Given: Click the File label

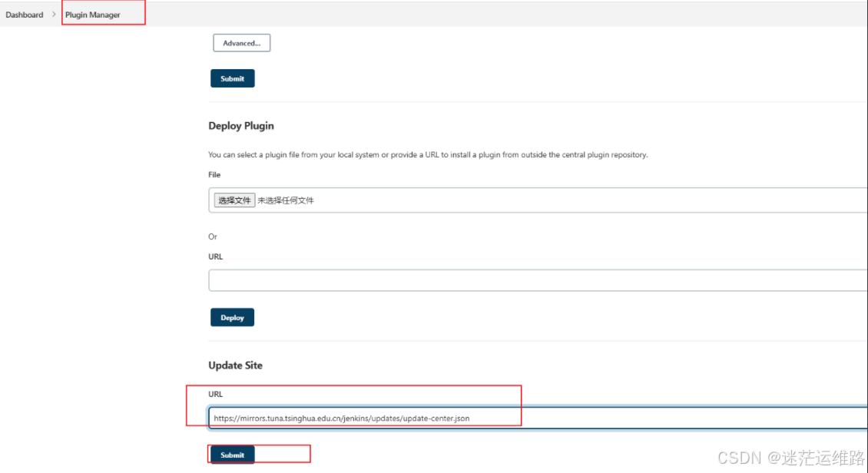Looking at the screenshot, I should coord(214,175).
